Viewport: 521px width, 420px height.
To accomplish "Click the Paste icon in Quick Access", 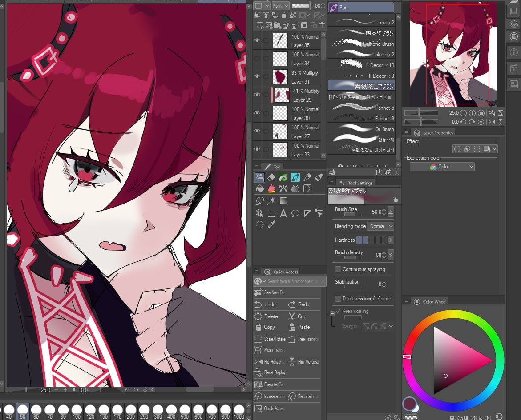I will tap(292, 327).
